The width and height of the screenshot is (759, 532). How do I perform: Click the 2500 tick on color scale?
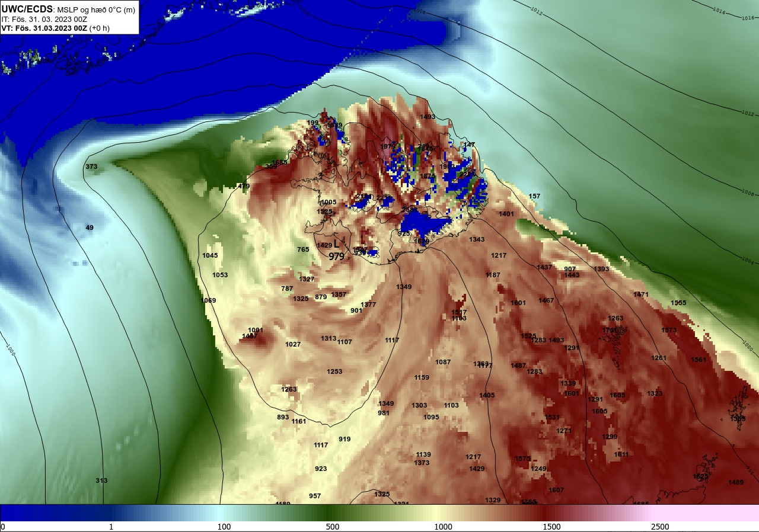tap(660, 527)
